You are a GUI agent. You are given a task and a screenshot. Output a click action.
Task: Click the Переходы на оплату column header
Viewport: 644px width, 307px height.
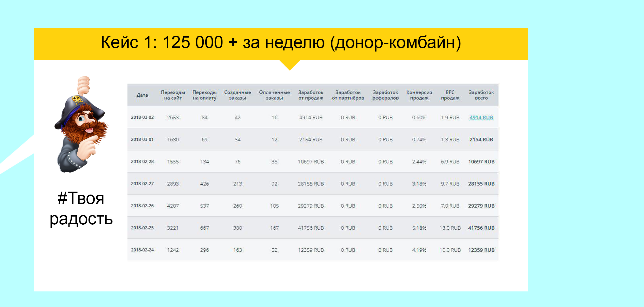pyautogui.click(x=204, y=95)
